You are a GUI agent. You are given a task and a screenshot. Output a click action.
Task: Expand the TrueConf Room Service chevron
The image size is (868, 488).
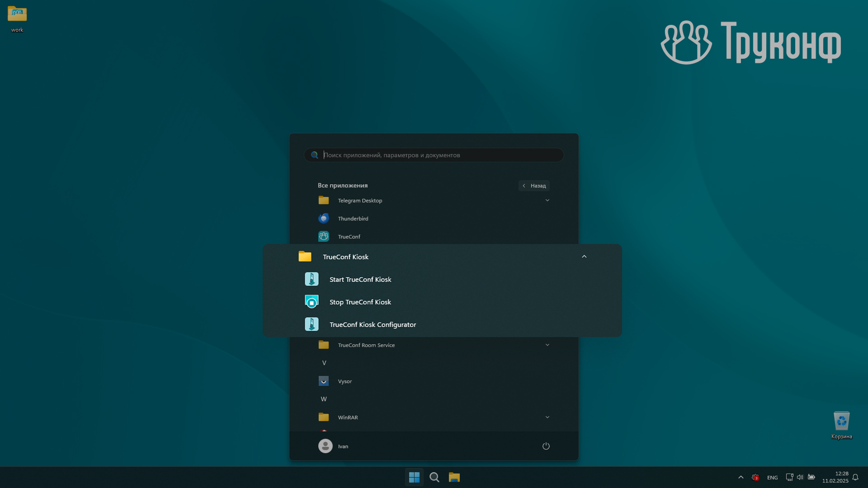pyautogui.click(x=547, y=345)
